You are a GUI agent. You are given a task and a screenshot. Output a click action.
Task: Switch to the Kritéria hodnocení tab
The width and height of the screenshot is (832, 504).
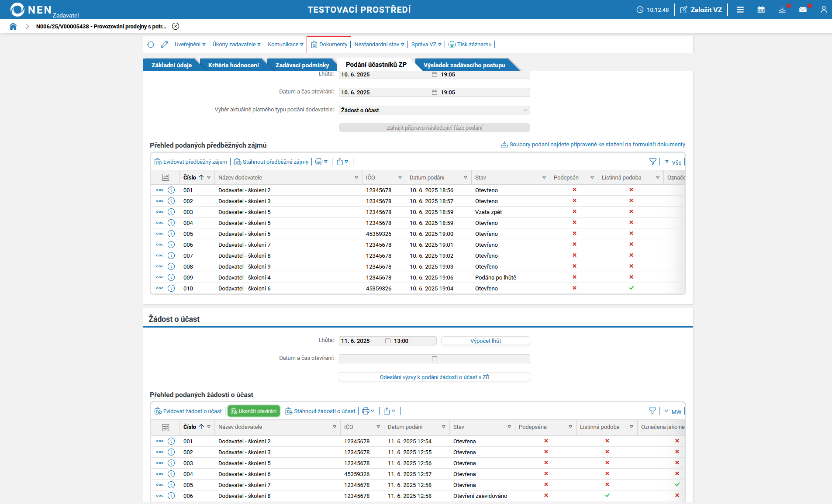pos(234,65)
